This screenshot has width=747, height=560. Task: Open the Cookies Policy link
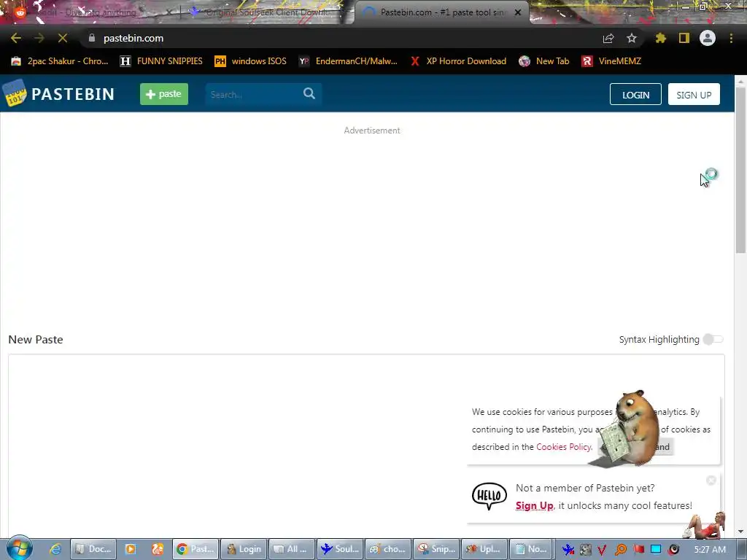(564, 447)
